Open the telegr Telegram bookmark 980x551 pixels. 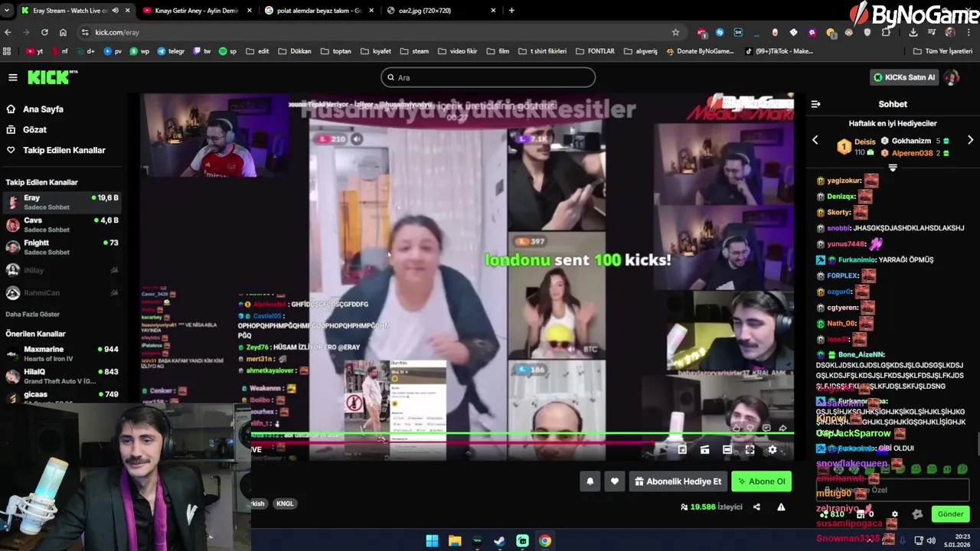[171, 51]
